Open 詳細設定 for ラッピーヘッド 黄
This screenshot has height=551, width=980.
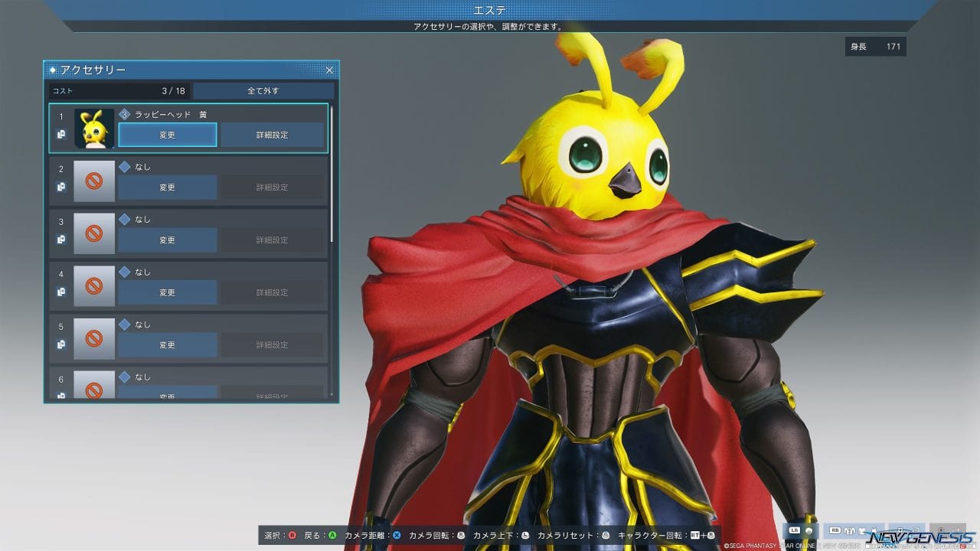[x=273, y=135]
